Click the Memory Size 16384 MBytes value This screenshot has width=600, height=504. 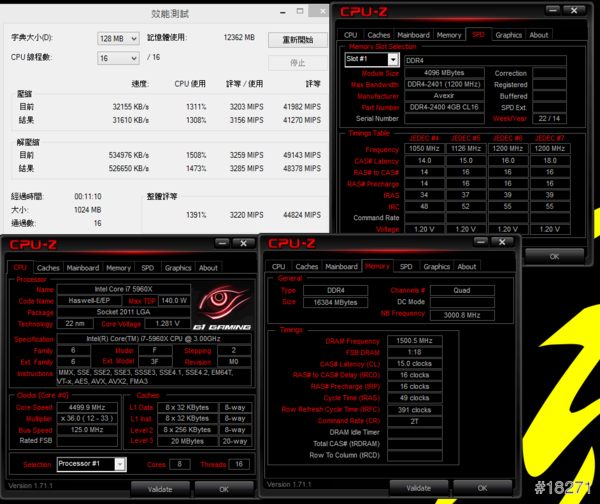pyautogui.click(x=336, y=302)
